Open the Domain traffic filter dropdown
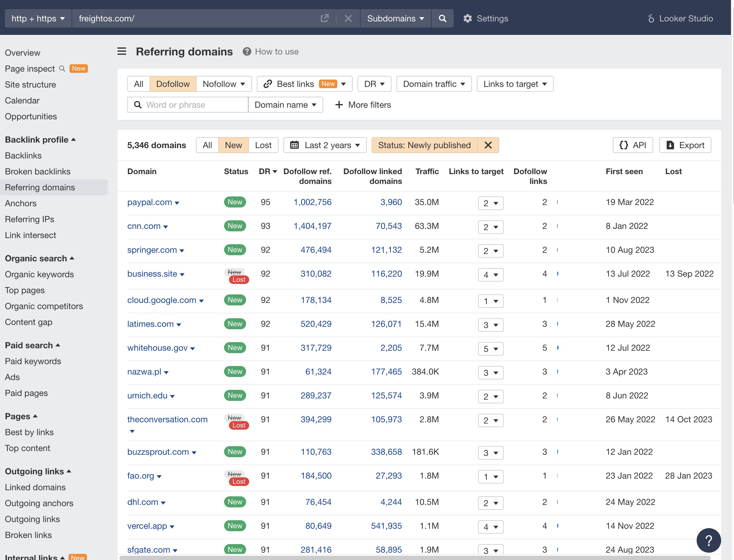The image size is (734, 560). [x=434, y=84]
